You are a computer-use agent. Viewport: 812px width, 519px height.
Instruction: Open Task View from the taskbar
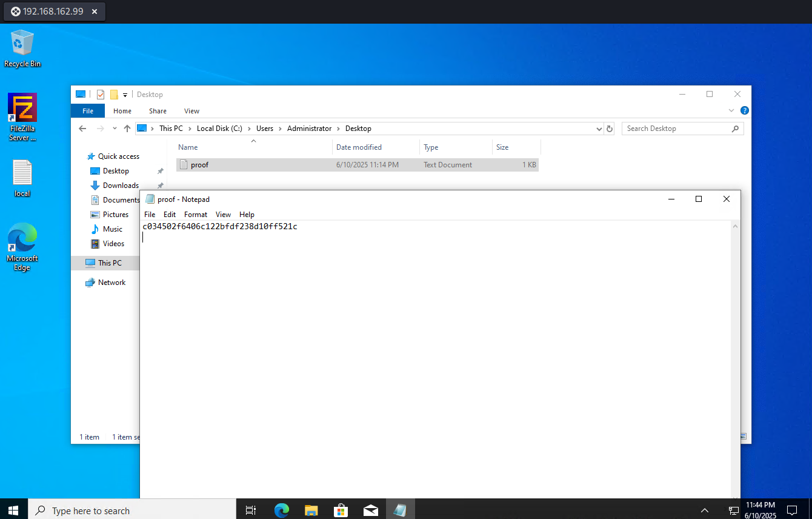pos(251,511)
